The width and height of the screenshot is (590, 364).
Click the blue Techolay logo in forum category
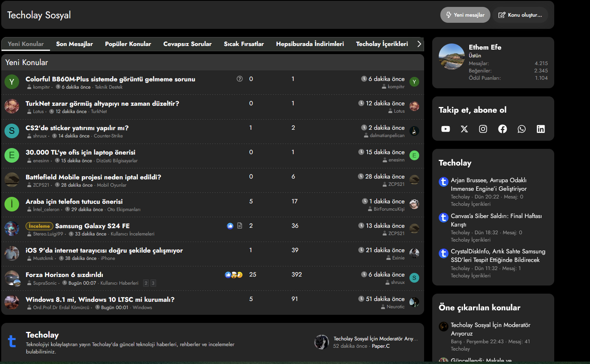pyautogui.click(x=12, y=341)
